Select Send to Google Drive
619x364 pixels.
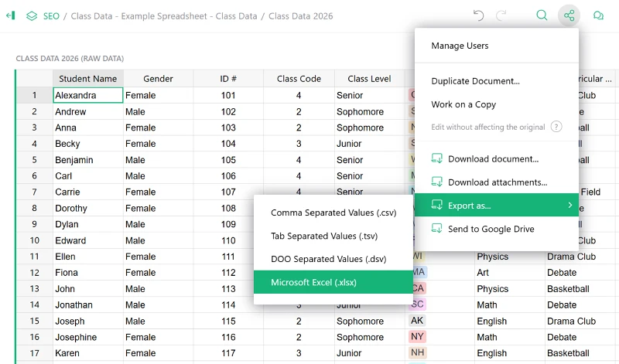pyautogui.click(x=491, y=229)
